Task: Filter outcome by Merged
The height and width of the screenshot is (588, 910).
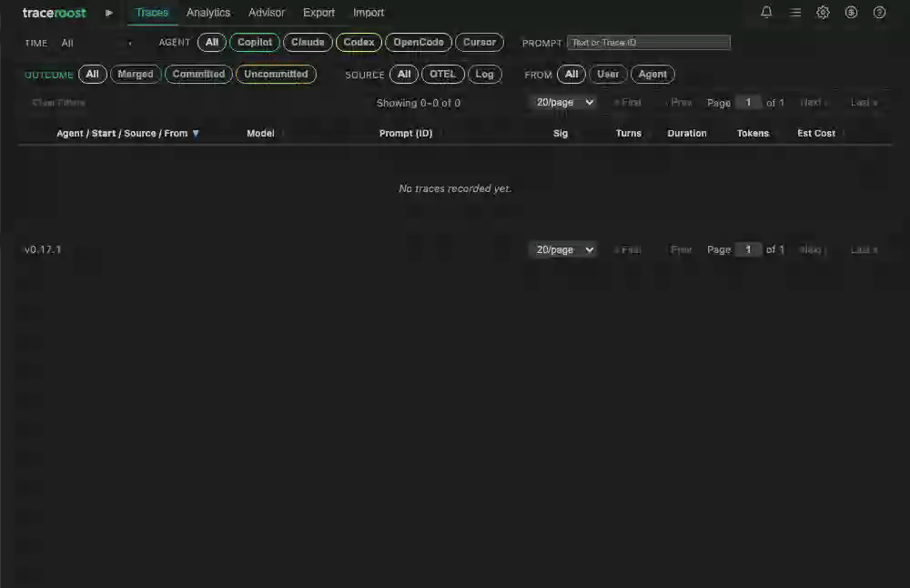Action: pyautogui.click(x=136, y=75)
